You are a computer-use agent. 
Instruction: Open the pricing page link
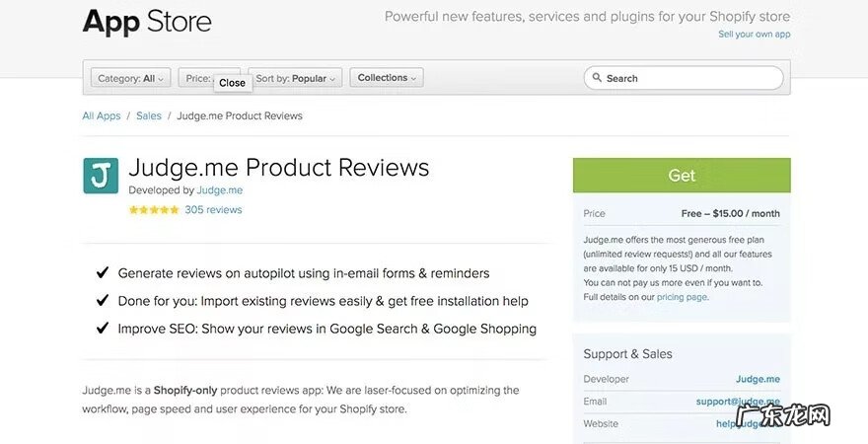(x=682, y=297)
